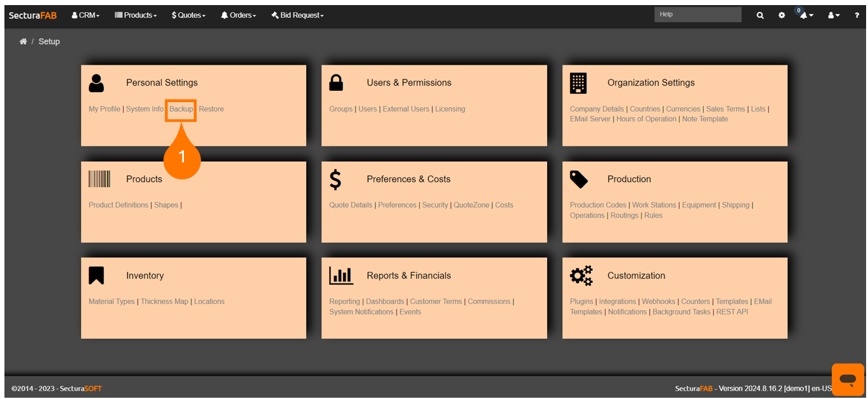
Task: Expand the notifications bell dropdown
Action: click(x=806, y=15)
